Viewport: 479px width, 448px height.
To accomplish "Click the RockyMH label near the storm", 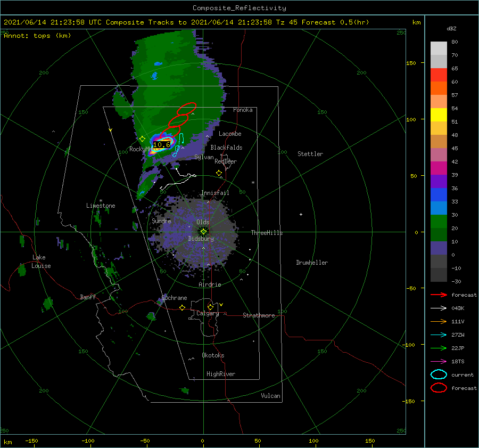I will pos(141,149).
